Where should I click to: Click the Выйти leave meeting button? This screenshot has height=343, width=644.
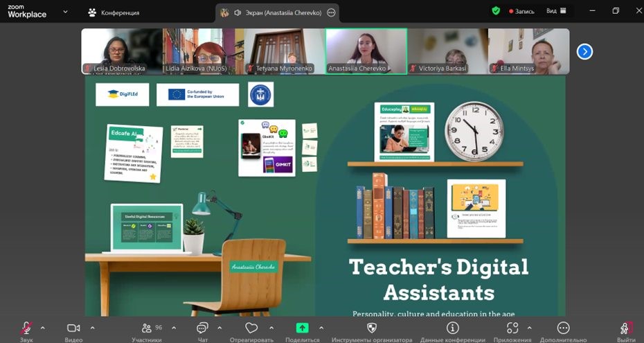(x=625, y=328)
